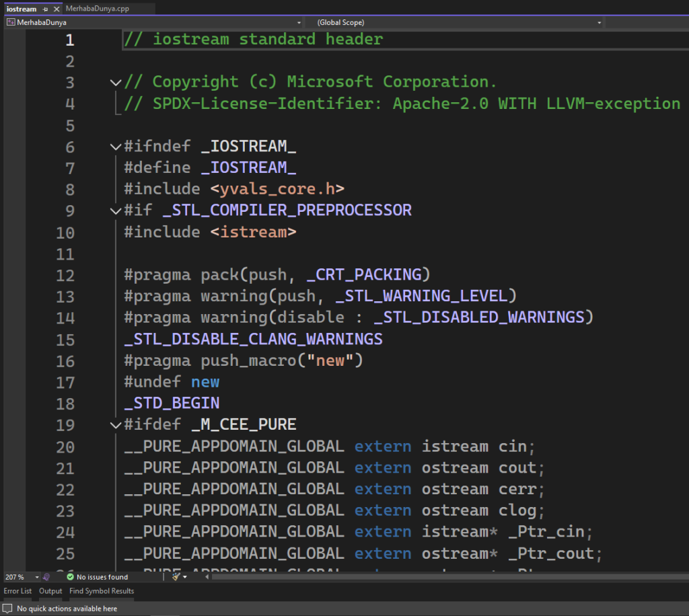Click the code cleanup broom icon
The height and width of the screenshot is (616, 689).
click(x=175, y=577)
